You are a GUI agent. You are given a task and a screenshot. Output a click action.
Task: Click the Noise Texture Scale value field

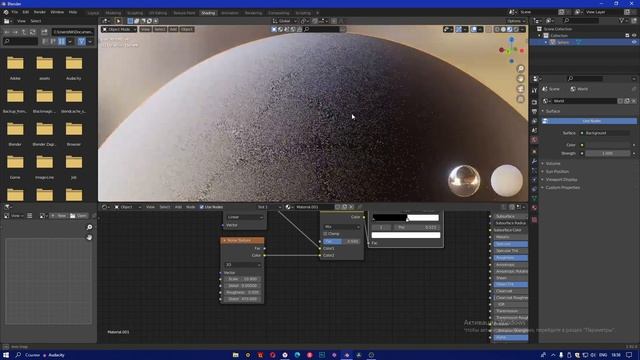[242, 279]
